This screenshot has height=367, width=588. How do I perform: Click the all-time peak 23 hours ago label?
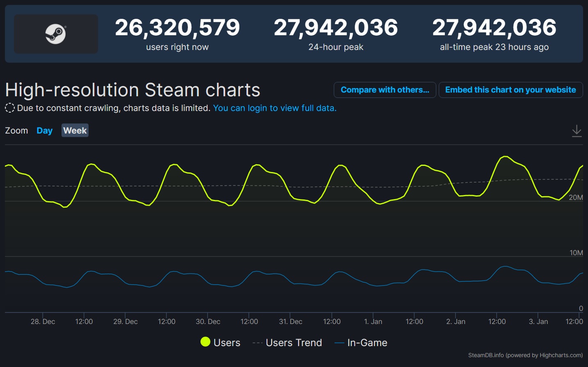(x=494, y=47)
